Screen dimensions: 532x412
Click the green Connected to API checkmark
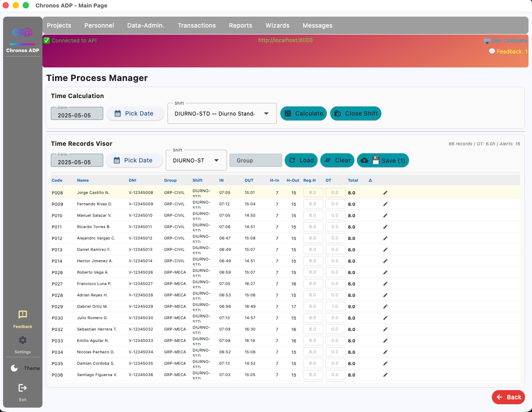click(47, 40)
